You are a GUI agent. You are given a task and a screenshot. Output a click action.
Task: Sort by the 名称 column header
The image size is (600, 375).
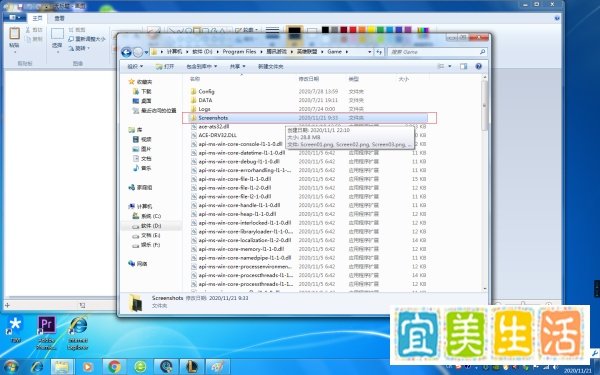tap(195, 79)
